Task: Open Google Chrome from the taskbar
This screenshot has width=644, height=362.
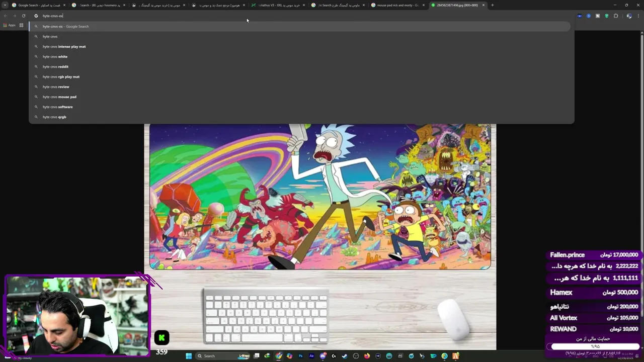Action: [279, 356]
